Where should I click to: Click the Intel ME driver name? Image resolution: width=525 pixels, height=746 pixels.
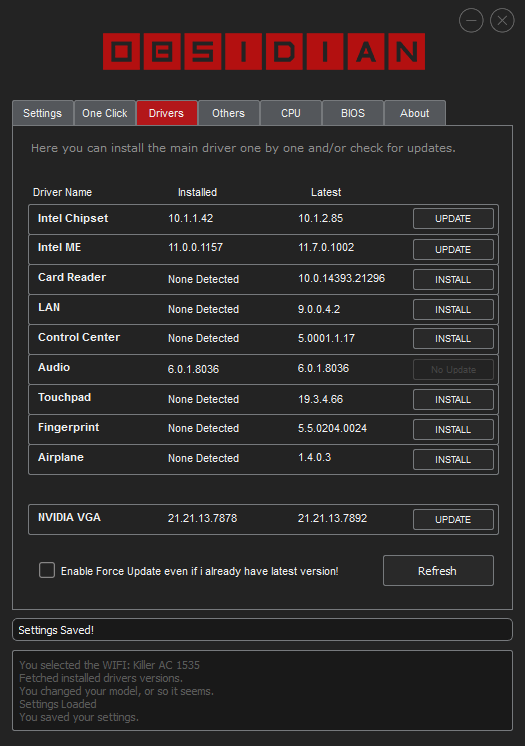click(x=59, y=247)
